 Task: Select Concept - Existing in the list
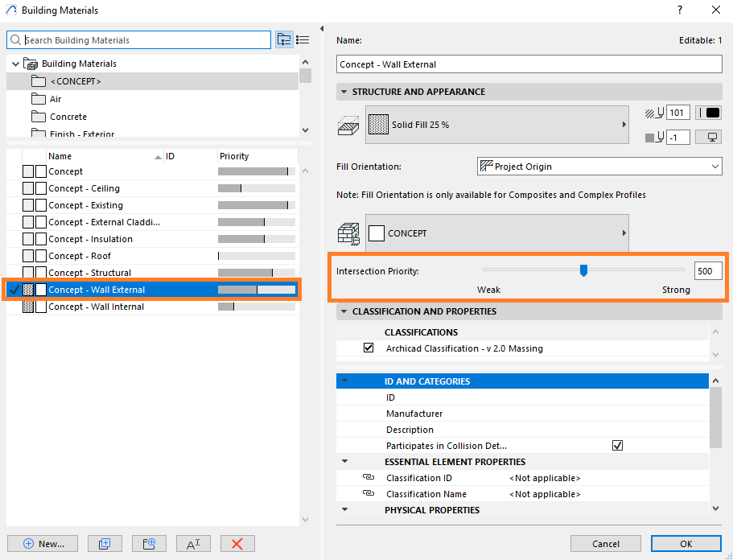pyautogui.click(x=152, y=205)
